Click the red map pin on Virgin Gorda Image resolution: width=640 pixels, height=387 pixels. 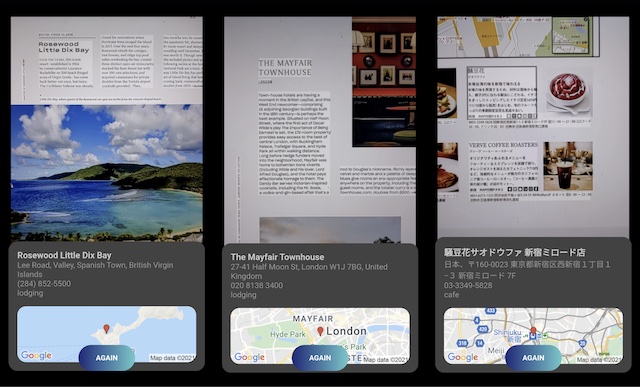coord(107,329)
